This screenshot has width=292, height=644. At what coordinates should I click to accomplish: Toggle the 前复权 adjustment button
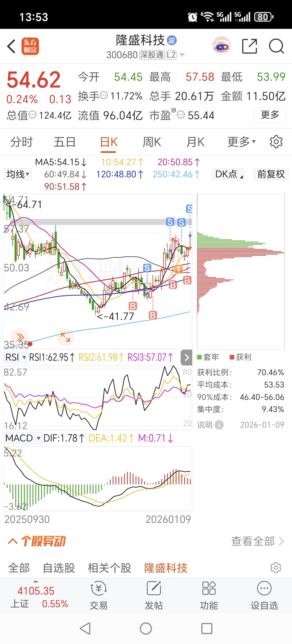coord(271,174)
